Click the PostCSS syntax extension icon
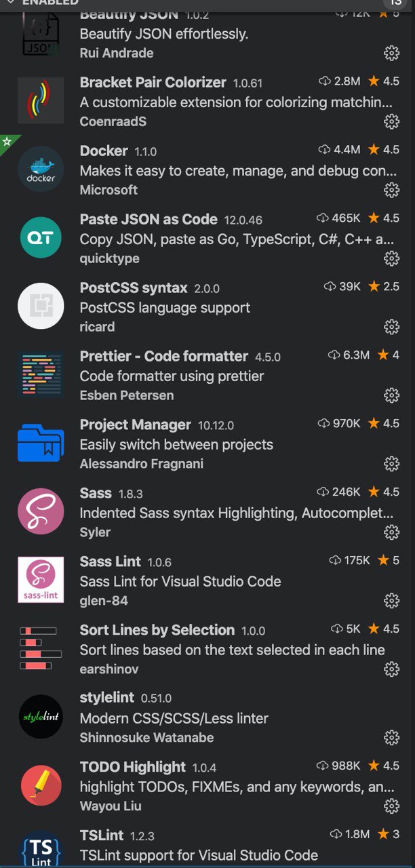 [41, 306]
